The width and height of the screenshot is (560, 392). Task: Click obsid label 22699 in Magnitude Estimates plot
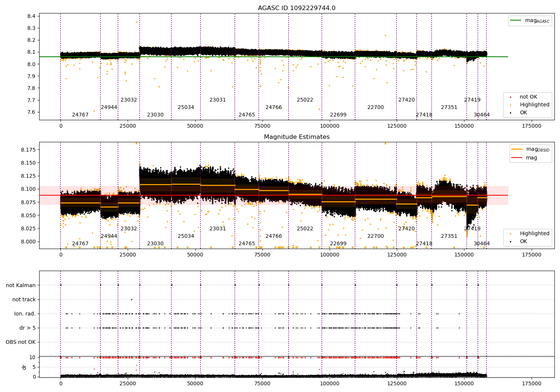pyautogui.click(x=338, y=244)
